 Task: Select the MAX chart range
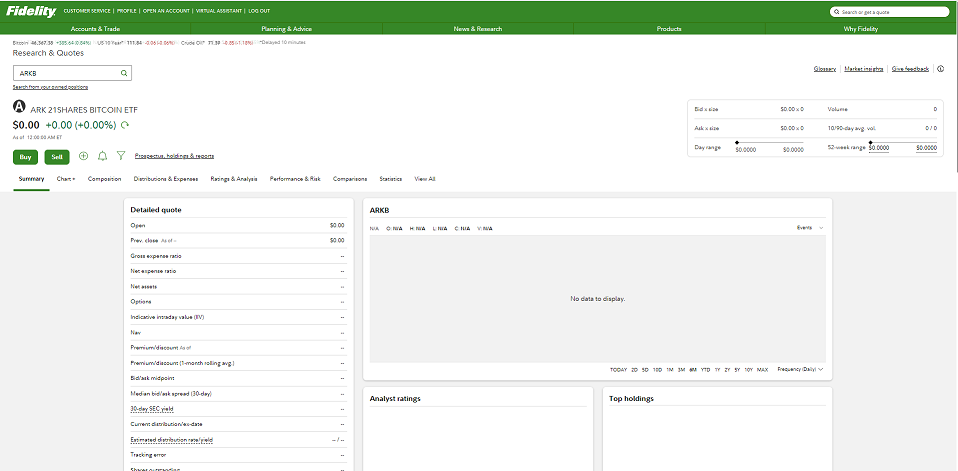(762, 370)
